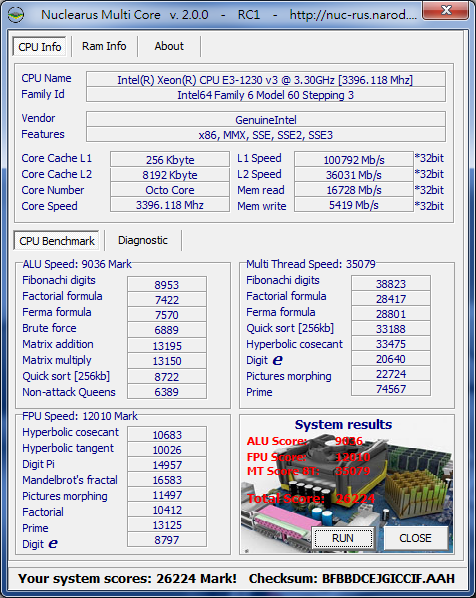Click Mandelbrot's fractal score 16583
The height and width of the screenshot is (598, 476).
[167, 480]
